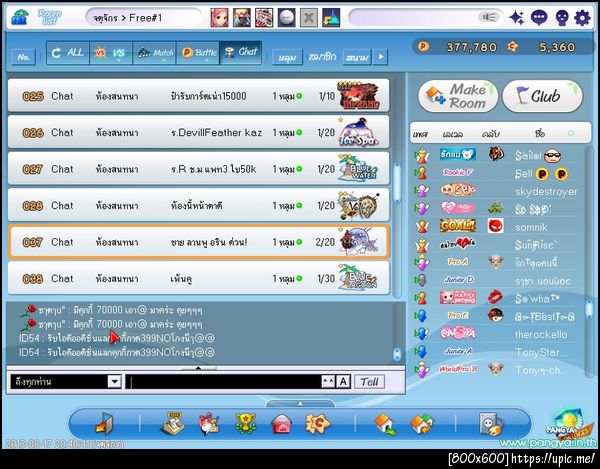Open the Club button
The image size is (600, 469).
pyautogui.click(x=543, y=96)
